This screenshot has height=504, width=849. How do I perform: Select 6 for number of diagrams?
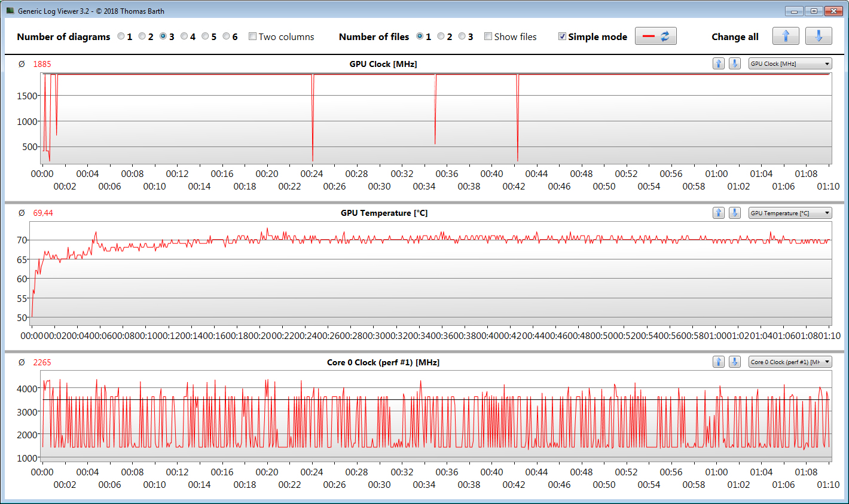227,36
